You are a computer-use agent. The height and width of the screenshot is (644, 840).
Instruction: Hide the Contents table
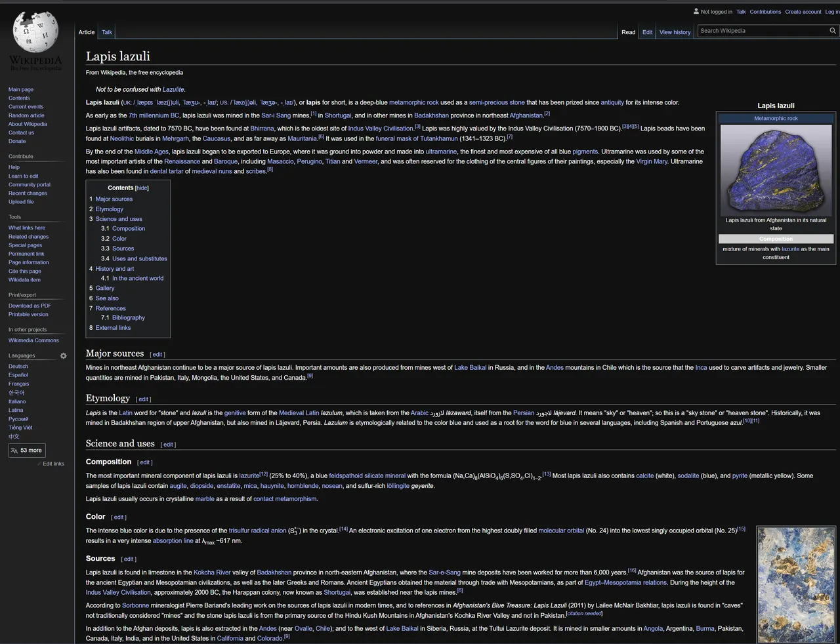(142, 188)
